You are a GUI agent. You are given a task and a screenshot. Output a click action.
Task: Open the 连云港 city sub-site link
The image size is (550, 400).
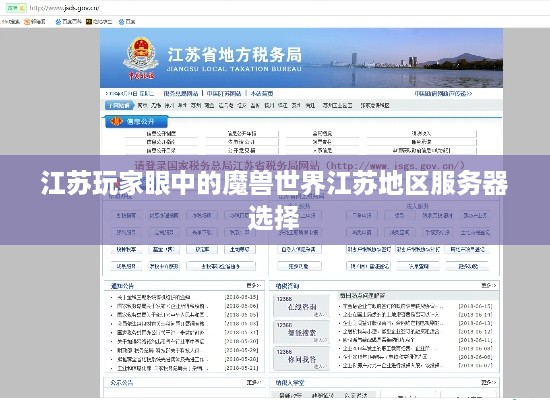point(226,105)
